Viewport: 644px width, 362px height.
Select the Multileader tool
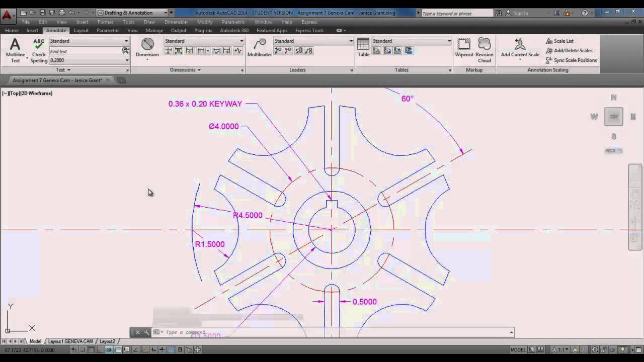[259, 48]
